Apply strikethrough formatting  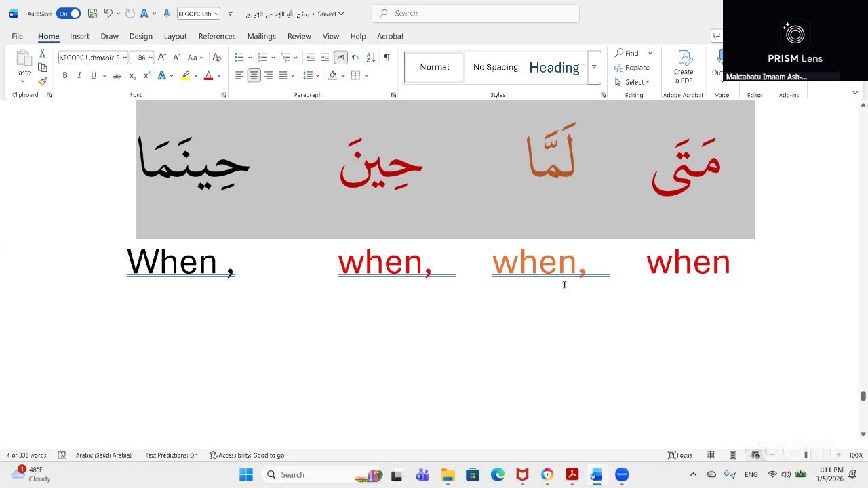tap(117, 75)
